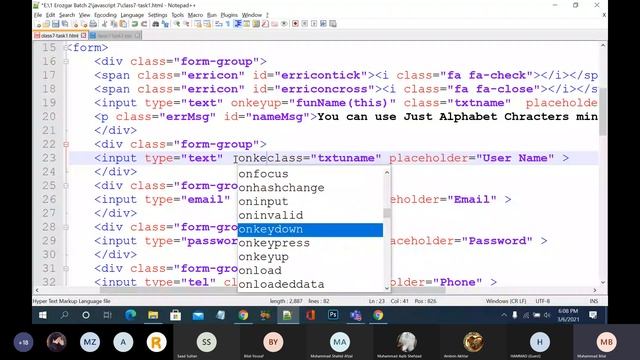Click the autocomplete list scroll-up arrow
Screen dimensions: 640x360
tap(387, 172)
